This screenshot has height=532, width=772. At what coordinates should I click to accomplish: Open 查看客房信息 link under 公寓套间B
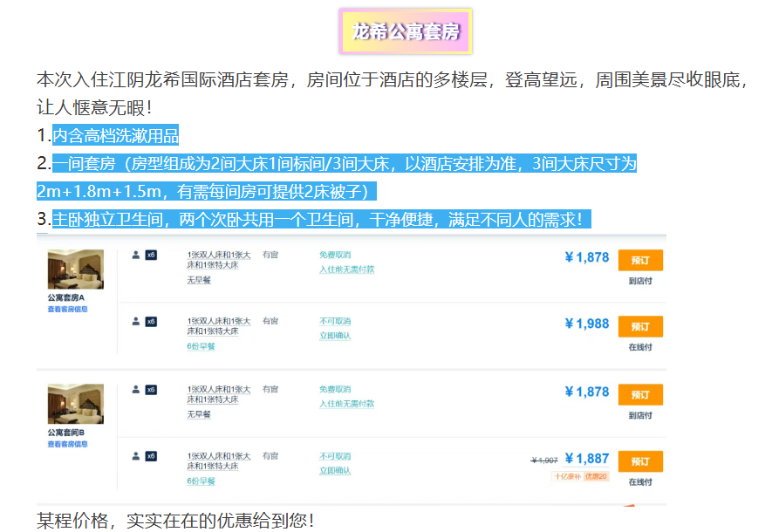tap(67, 444)
